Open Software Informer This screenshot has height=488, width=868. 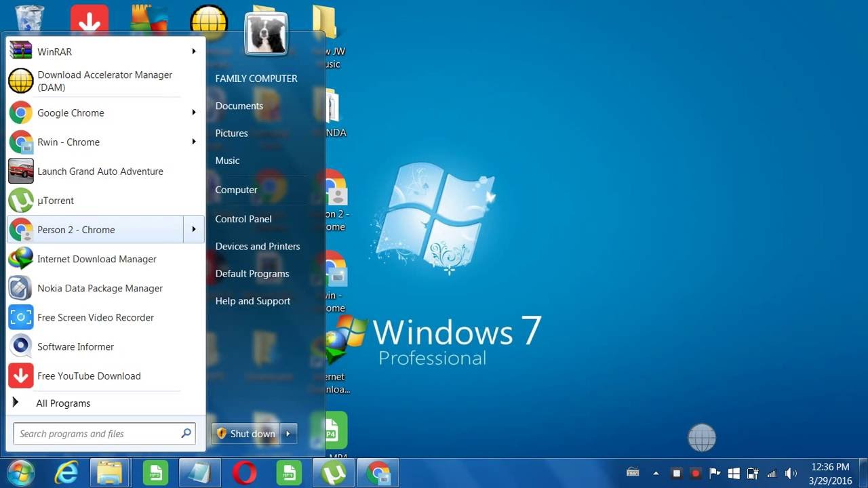pos(104,346)
